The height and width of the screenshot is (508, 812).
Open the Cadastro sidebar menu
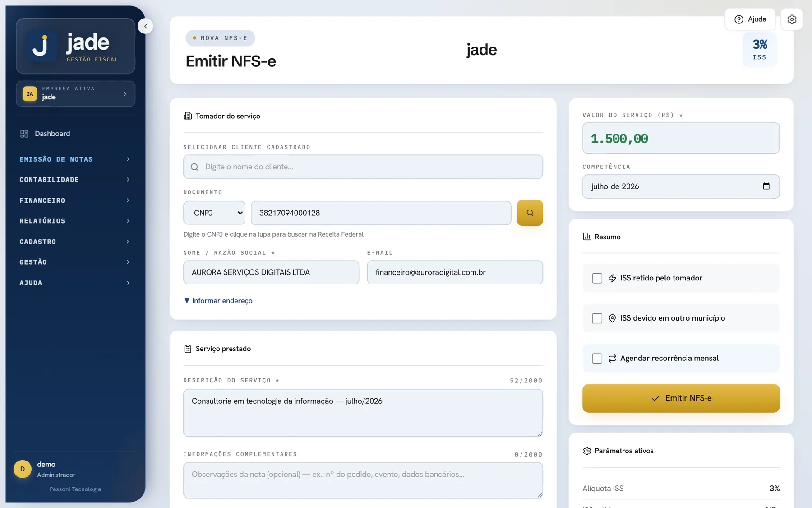(x=75, y=242)
